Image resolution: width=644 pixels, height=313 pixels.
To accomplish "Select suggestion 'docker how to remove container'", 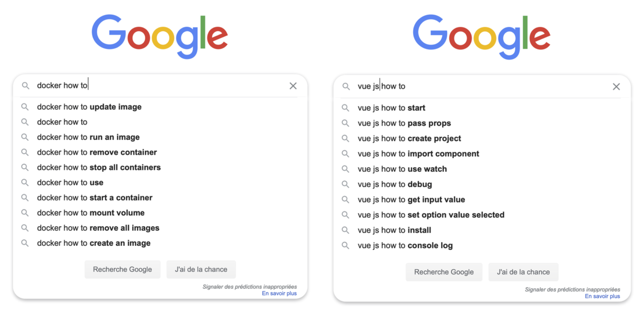I will (x=160, y=152).
